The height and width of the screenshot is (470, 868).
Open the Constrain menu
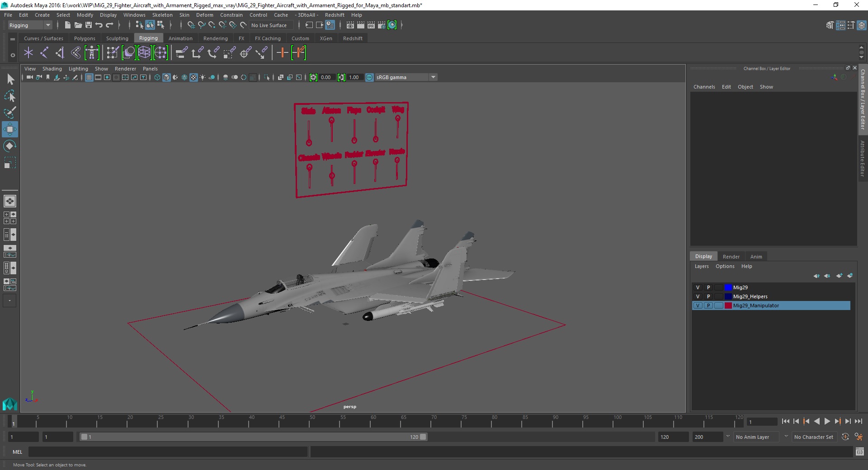tap(231, 15)
